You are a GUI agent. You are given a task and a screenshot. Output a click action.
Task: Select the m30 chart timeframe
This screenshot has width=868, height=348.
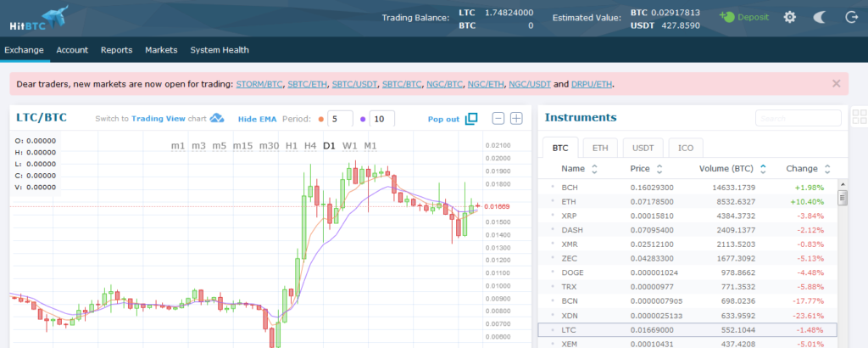[x=269, y=146]
